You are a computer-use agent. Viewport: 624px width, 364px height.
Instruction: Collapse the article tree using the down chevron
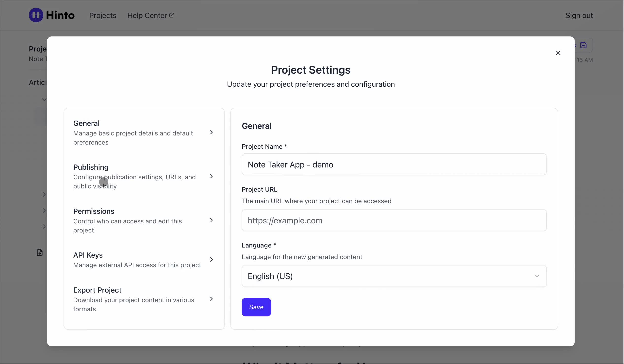[44, 99]
